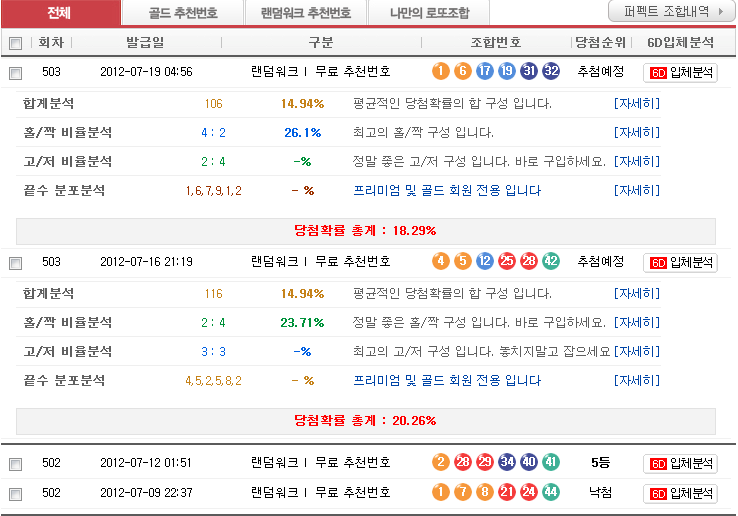Open the 나만의 로또조합 tab
Viewport: 738px width, 516px height.
pos(429,13)
